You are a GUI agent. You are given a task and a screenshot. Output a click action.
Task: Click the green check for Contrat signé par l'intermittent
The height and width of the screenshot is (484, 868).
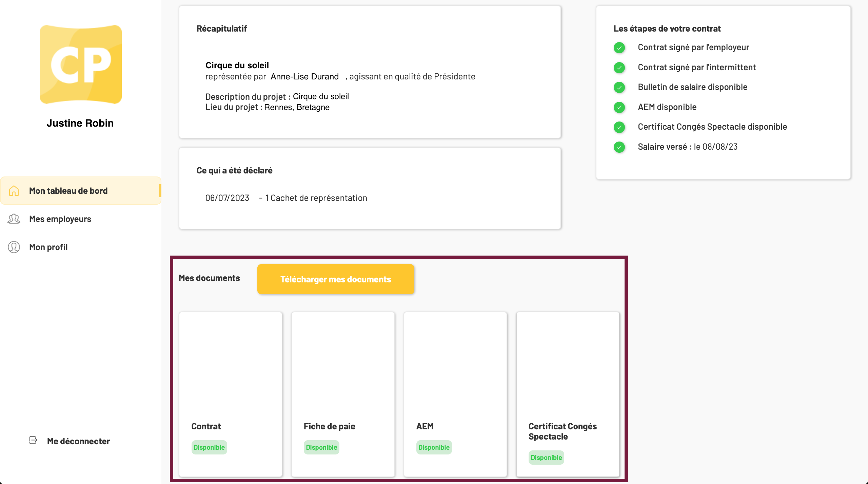click(x=619, y=68)
